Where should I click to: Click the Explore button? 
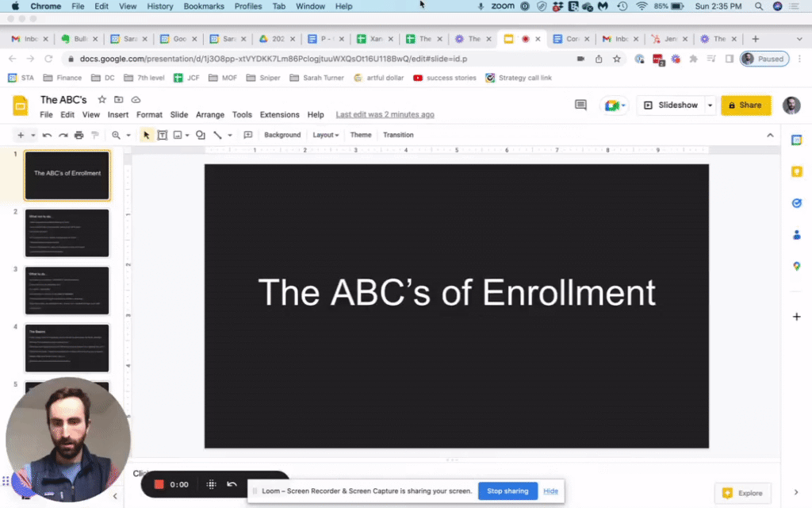(742, 493)
